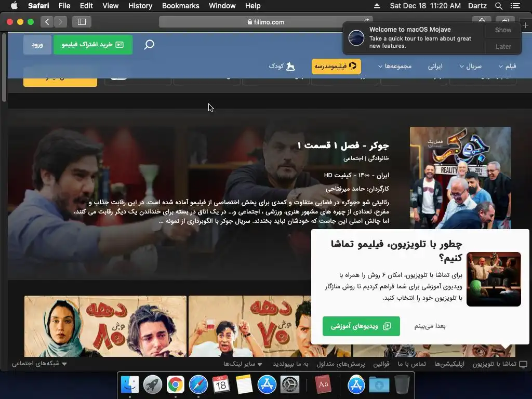
Task: Open Dictionary app in the Dock
Action: 323,384
